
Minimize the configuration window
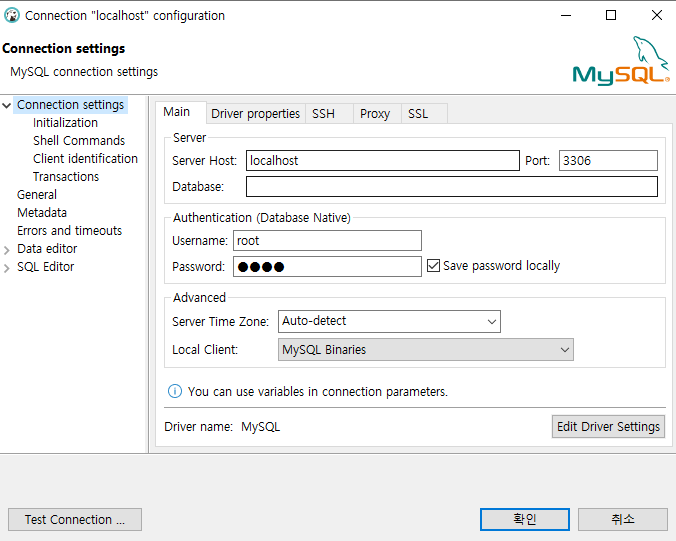[x=566, y=16]
